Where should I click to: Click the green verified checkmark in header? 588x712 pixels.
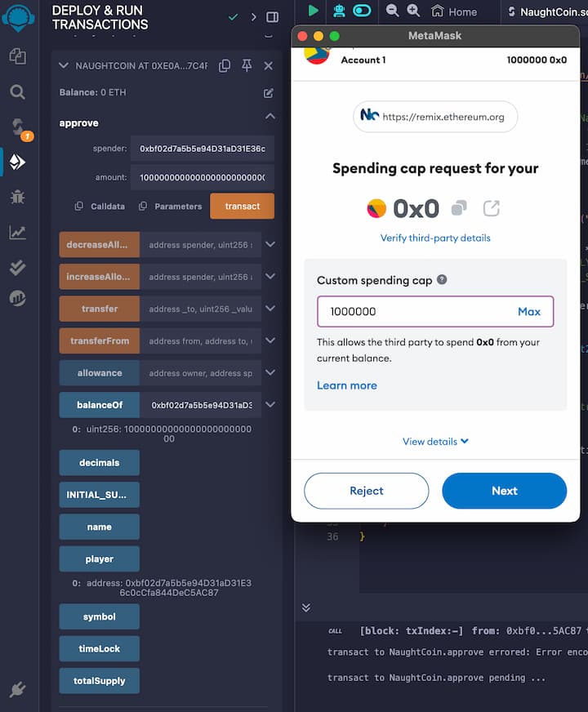[233, 17]
